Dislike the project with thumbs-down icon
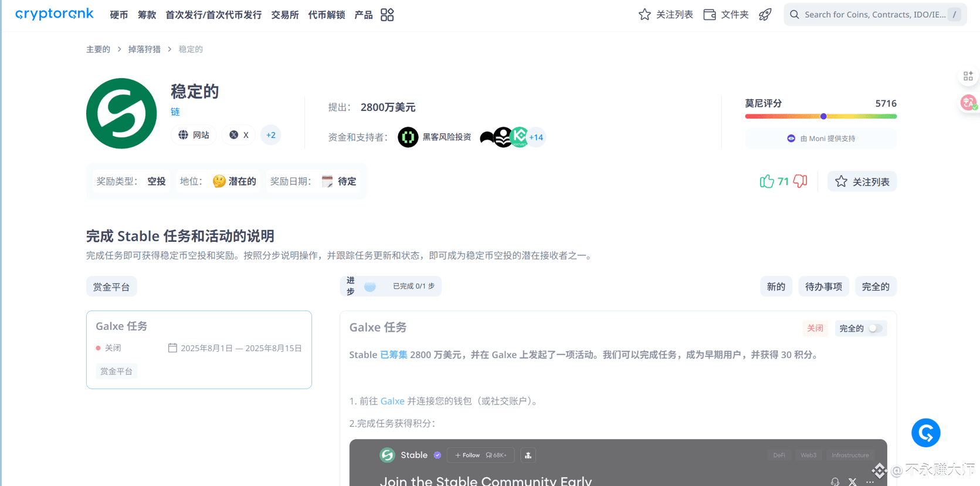 pyautogui.click(x=800, y=181)
